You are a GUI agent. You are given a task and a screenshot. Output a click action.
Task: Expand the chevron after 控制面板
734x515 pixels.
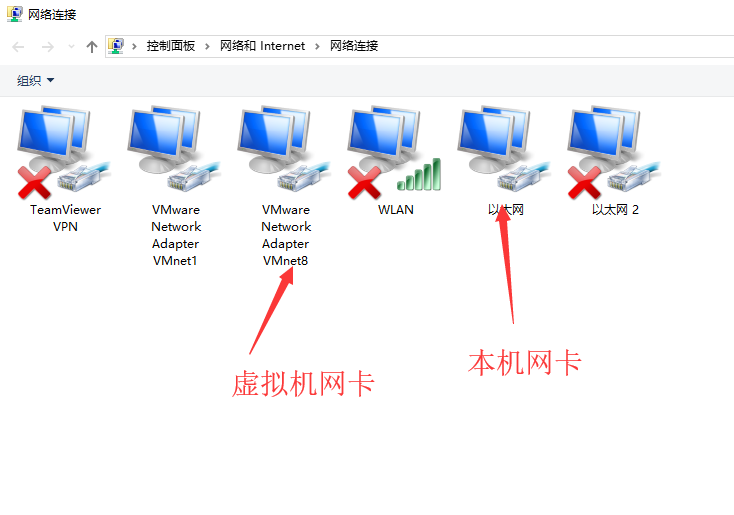(x=207, y=46)
